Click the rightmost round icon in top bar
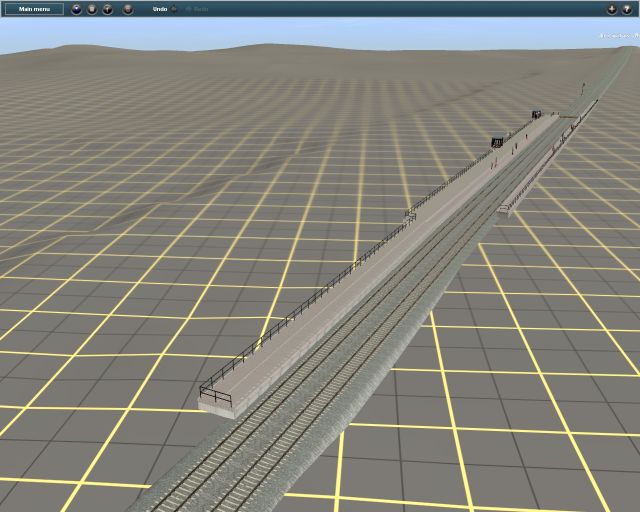The width and height of the screenshot is (640, 512). pos(627,9)
